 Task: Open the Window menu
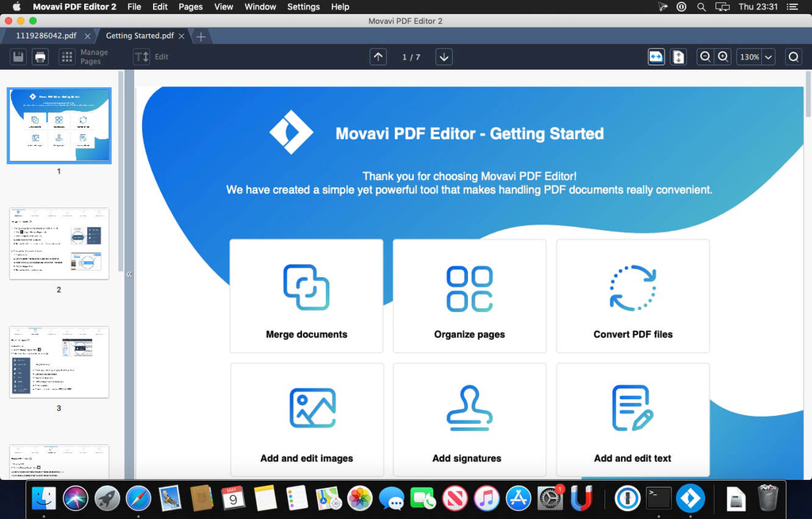click(x=260, y=6)
